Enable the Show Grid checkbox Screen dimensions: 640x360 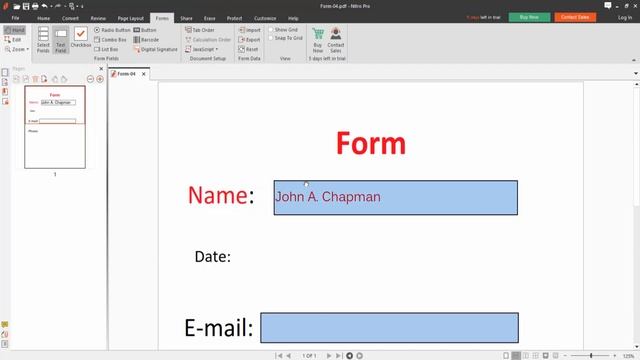[x=271, y=30]
